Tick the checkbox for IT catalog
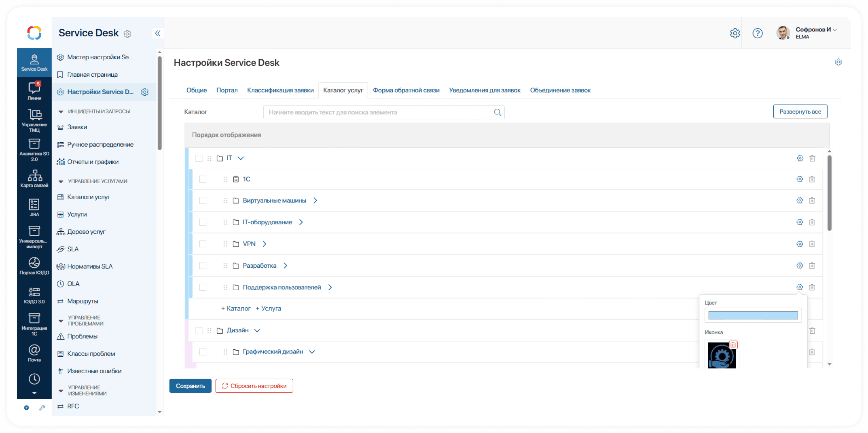868x433 pixels. (x=199, y=158)
